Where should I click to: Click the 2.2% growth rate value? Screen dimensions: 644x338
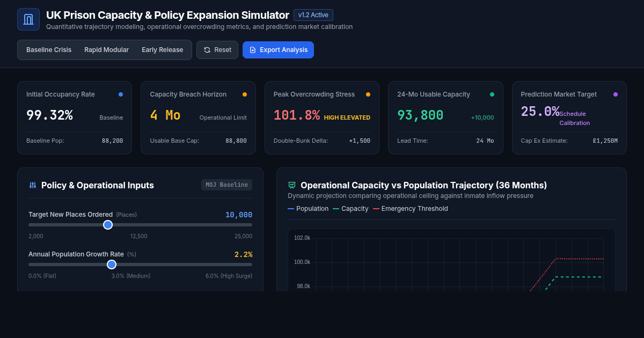point(243,254)
